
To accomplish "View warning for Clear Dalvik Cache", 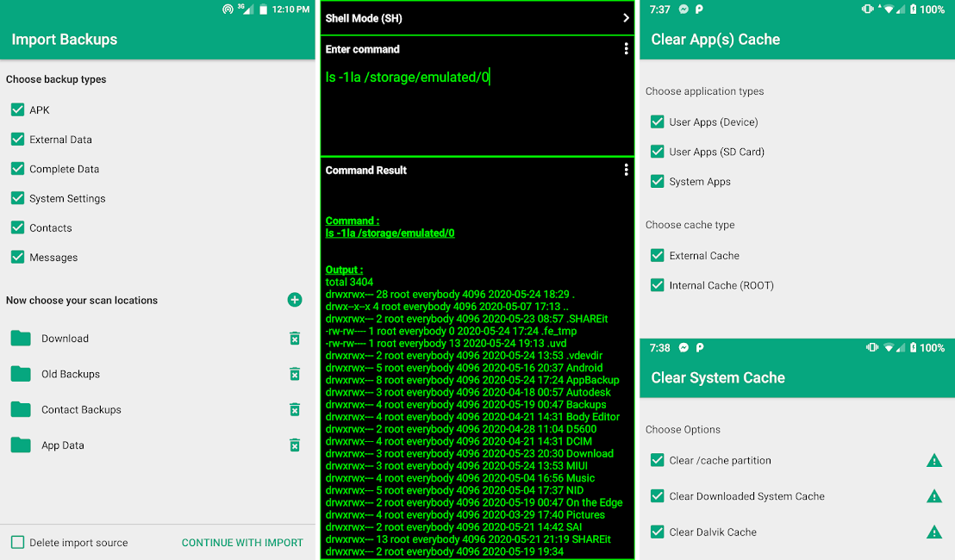I will click(933, 532).
